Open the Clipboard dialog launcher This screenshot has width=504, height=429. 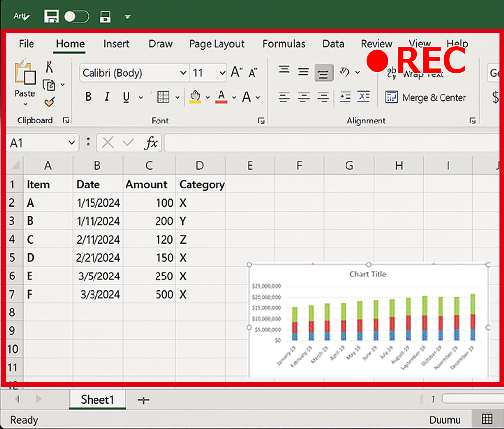66,120
